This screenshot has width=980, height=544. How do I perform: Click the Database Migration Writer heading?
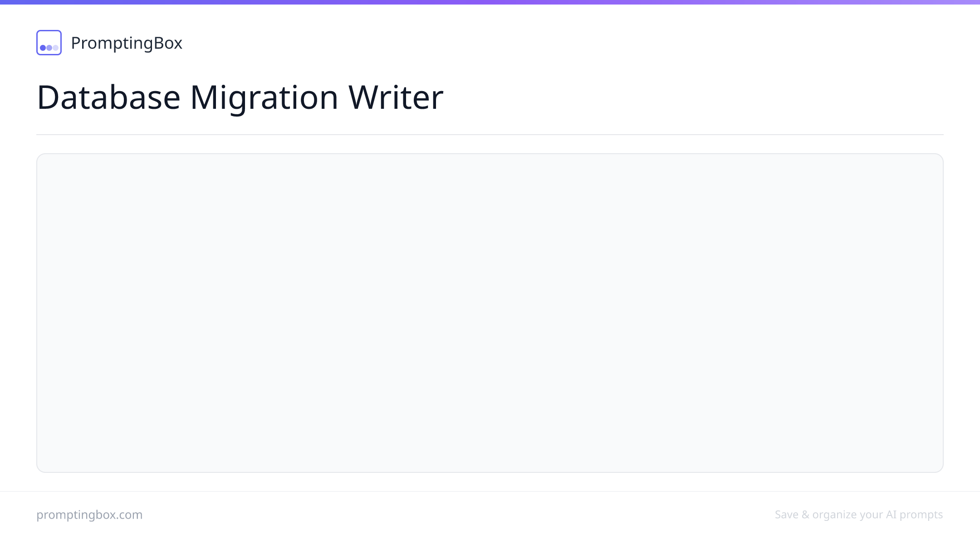pos(240,97)
